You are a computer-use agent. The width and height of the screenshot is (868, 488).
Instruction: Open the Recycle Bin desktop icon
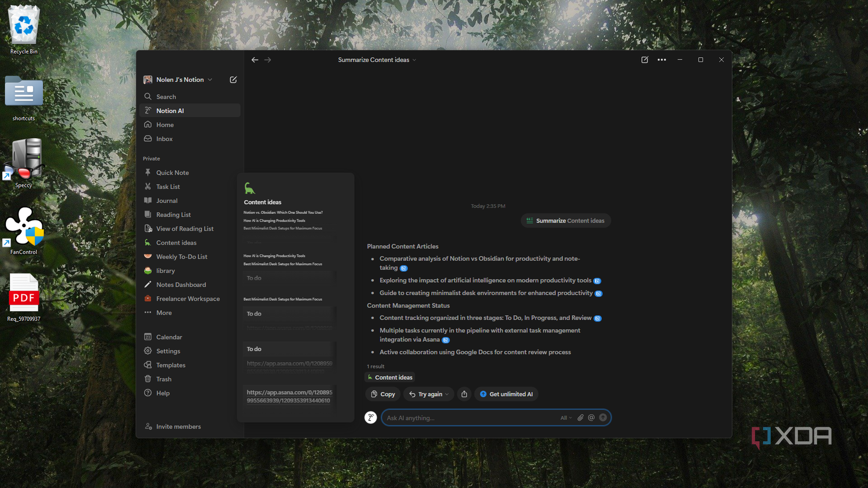click(24, 29)
